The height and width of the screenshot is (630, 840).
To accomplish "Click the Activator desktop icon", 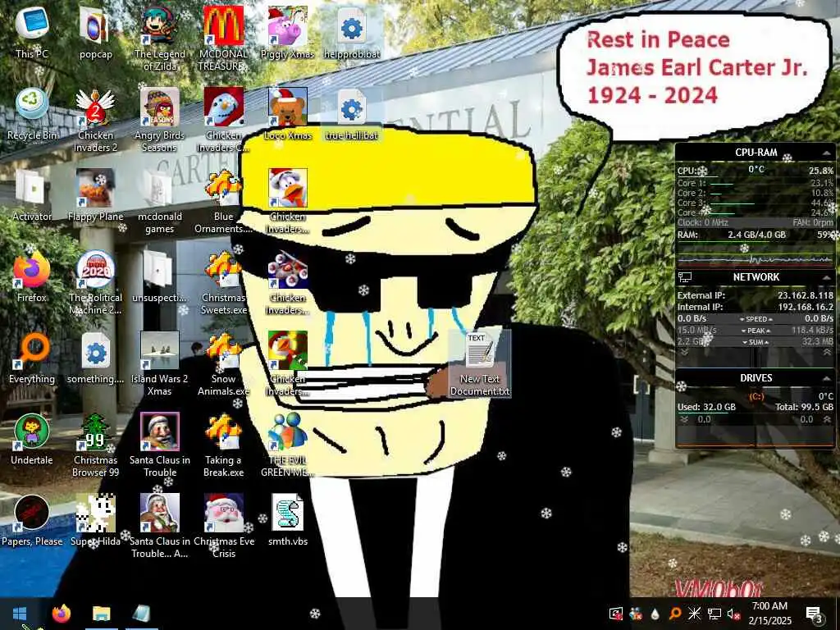I will [32, 195].
